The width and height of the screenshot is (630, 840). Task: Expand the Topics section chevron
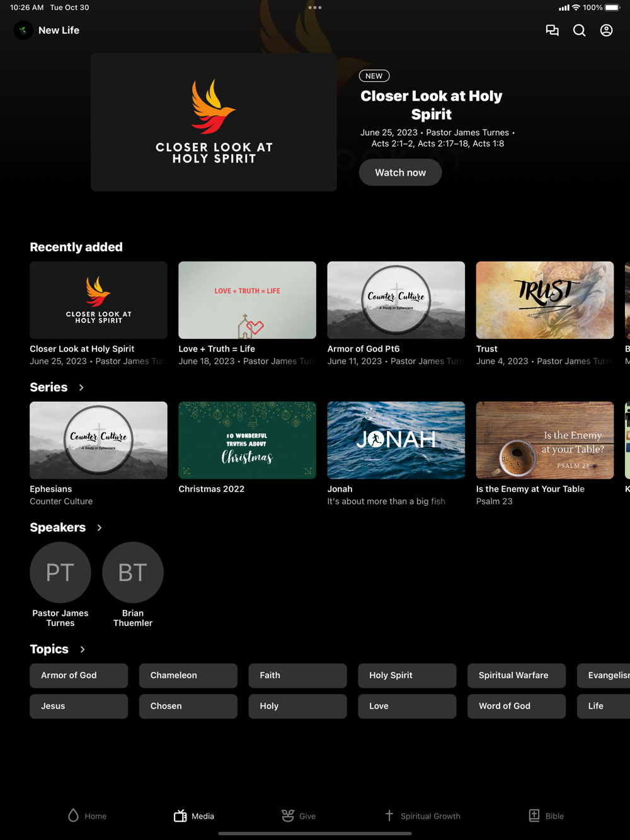pyautogui.click(x=83, y=649)
